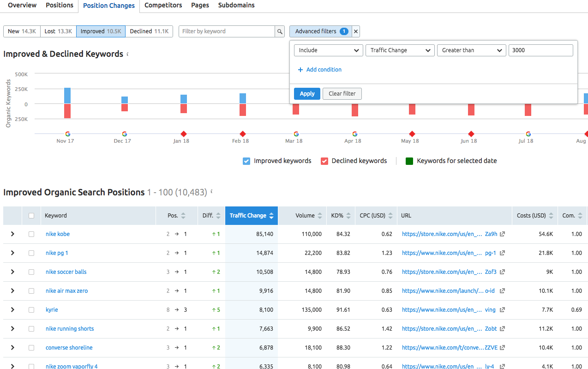588x369 pixels.
Task: Click the keyword search magnifier icon
Action: coord(280,31)
